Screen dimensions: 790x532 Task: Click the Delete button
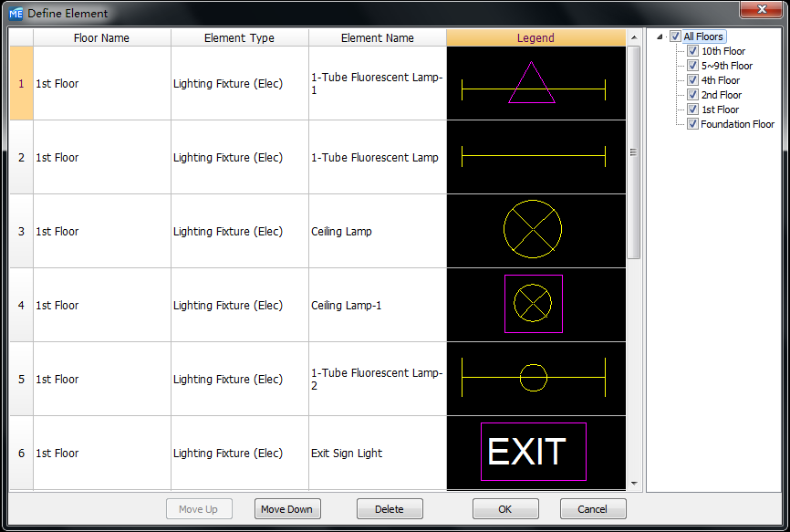click(x=390, y=509)
